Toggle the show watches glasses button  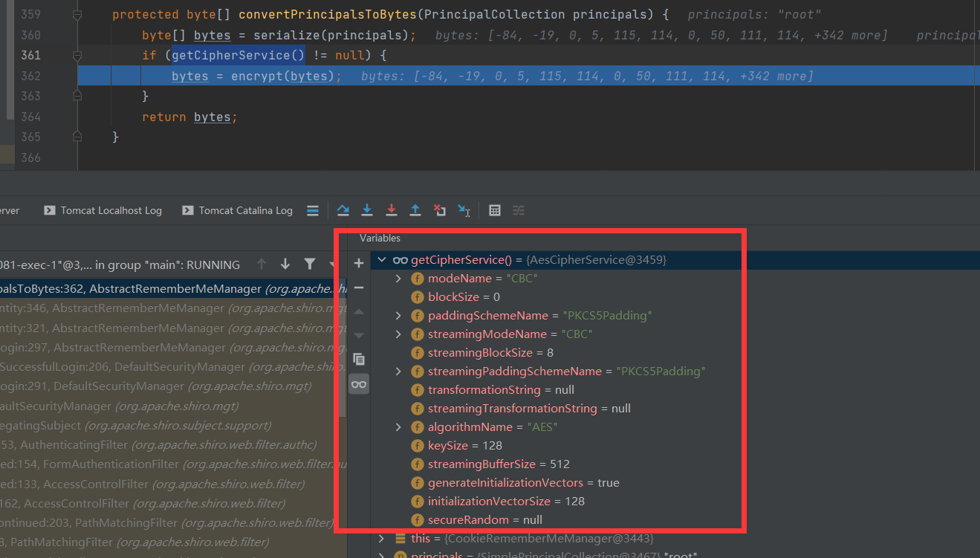click(359, 384)
